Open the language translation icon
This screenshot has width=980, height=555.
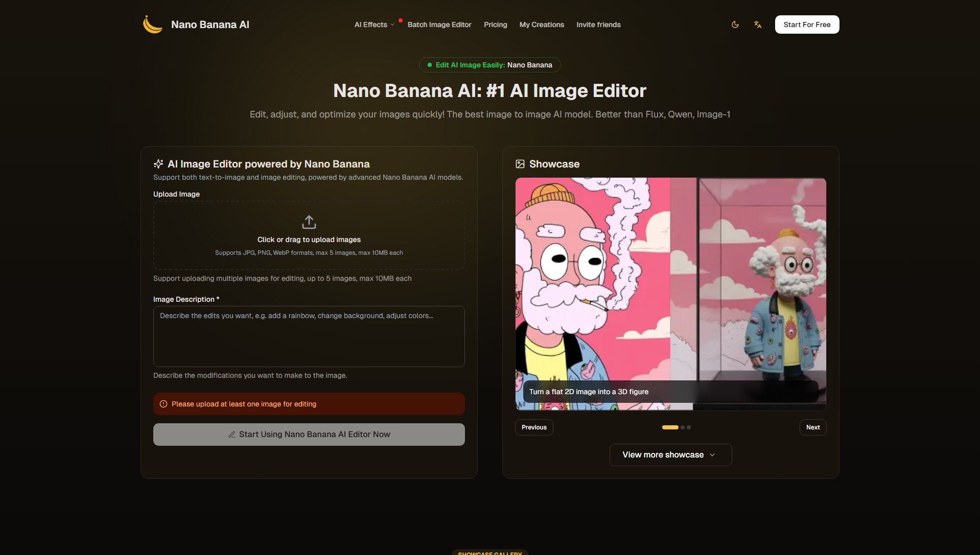(x=758, y=25)
